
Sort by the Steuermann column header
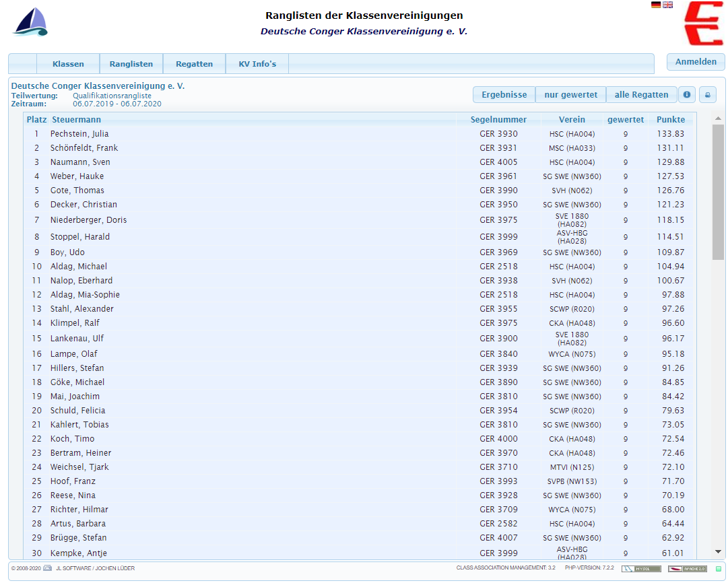pos(76,120)
